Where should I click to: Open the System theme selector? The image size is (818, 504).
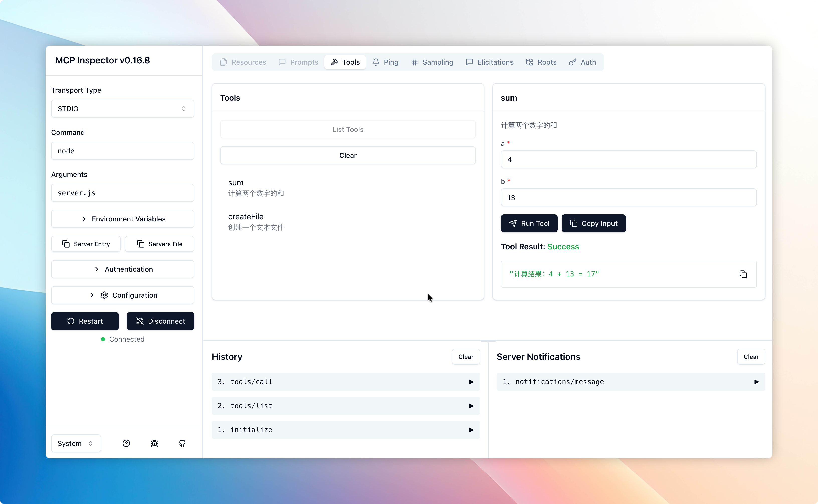[76, 443]
